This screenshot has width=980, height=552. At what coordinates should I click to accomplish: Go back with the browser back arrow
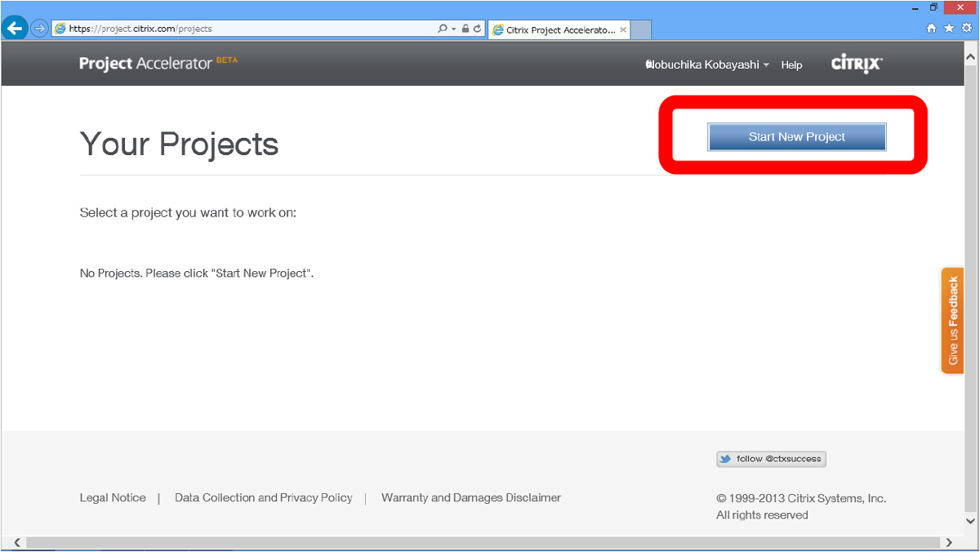(15, 29)
